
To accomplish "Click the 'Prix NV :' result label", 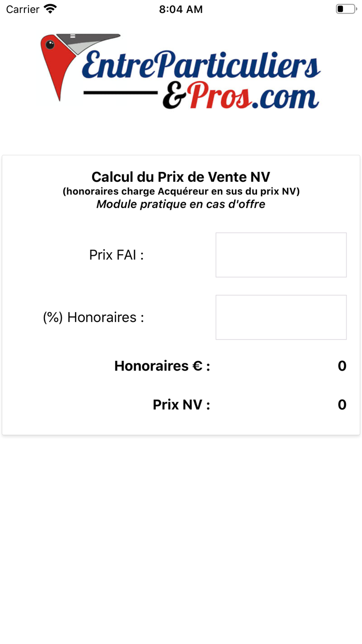I will (180, 404).
